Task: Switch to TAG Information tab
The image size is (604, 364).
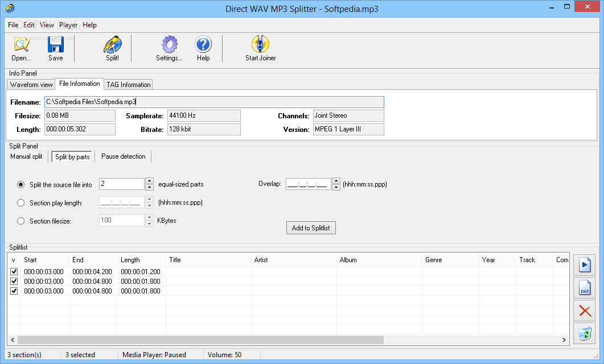Action: [128, 85]
